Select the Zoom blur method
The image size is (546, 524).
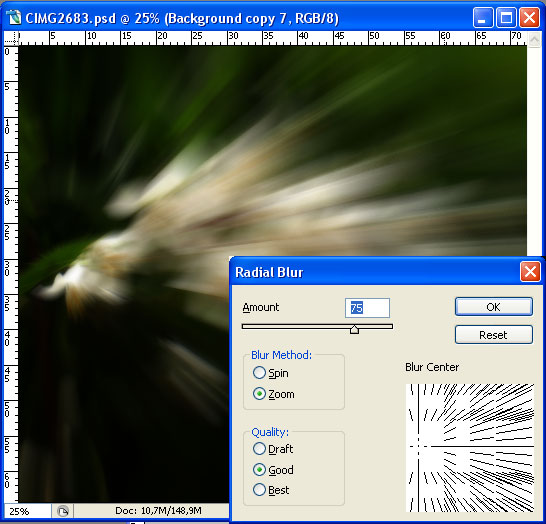(274, 394)
